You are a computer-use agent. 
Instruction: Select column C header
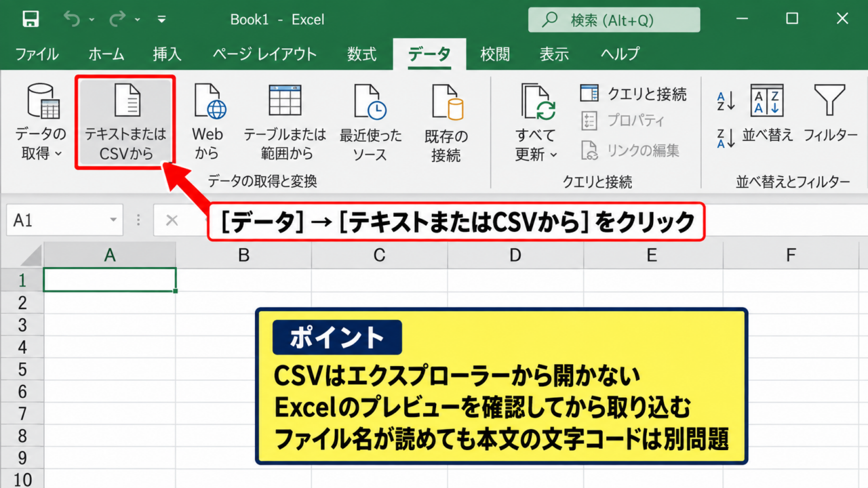point(380,256)
